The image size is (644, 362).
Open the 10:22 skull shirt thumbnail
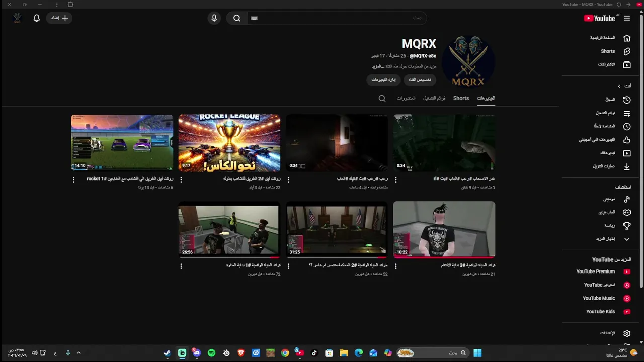pos(444,230)
